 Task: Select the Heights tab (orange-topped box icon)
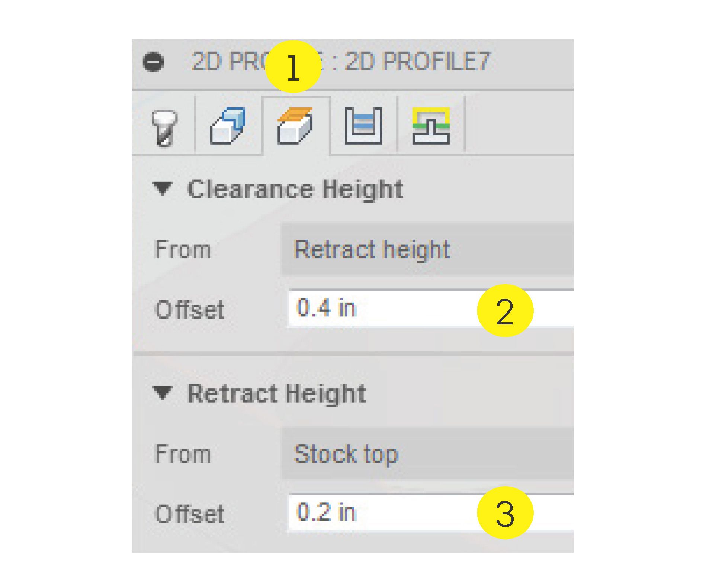tap(295, 126)
